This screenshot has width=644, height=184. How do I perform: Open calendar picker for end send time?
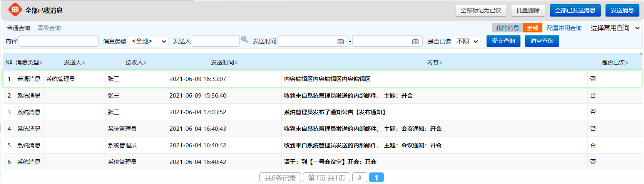click(415, 42)
